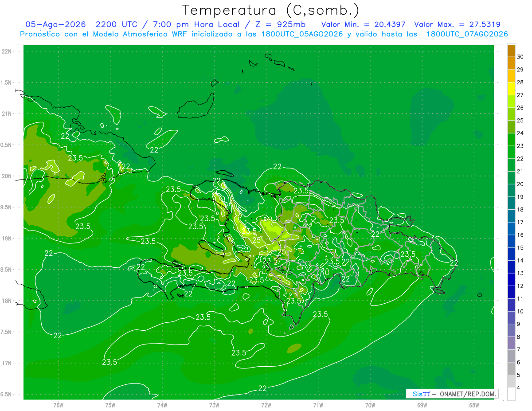Click the '30' label on the color scale
This screenshot has height=411, width=532.
[x=520, y=57]
